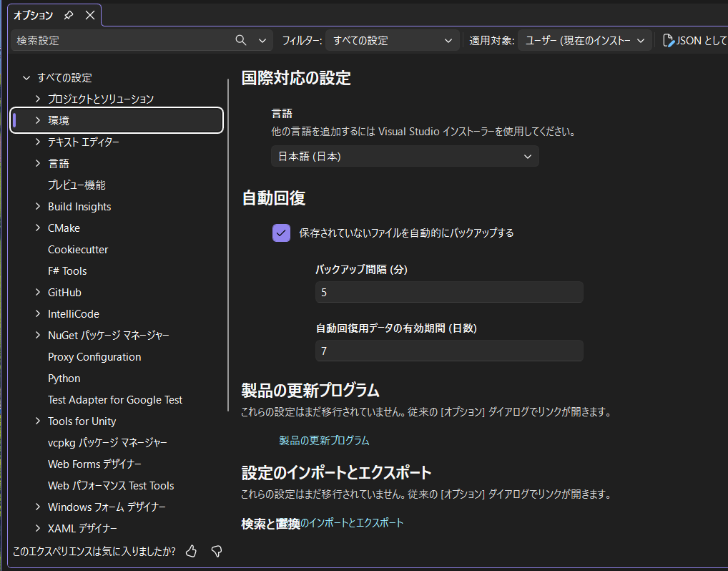The width and height of the screenshot is (728, 571).
Task: Expand the Windows フォーム デザイナー node
Action: (x=38, y=507)
